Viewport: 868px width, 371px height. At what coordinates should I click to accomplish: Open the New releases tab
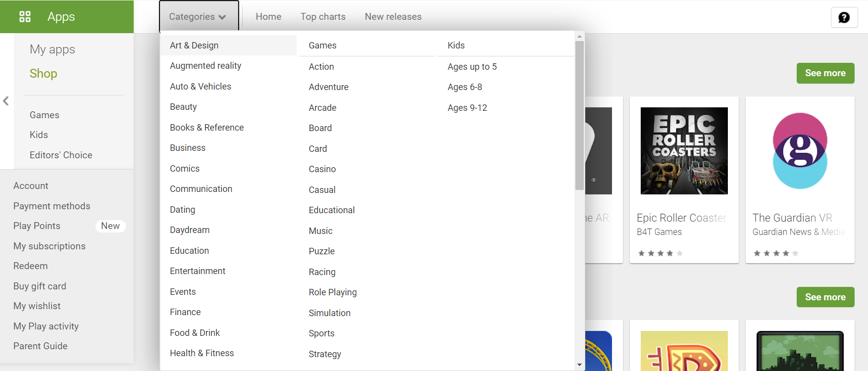click(393, 17)
